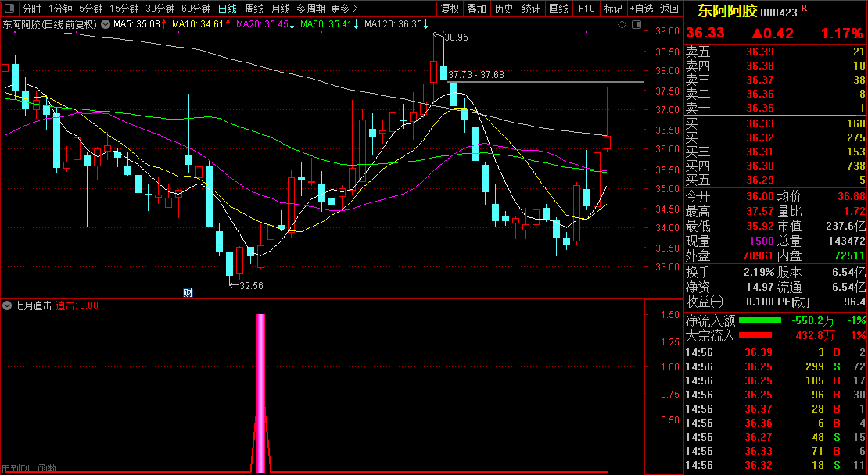Click the 叠加 overlay button
This screenshot has width=868, height=475.
tap(476, 9)
